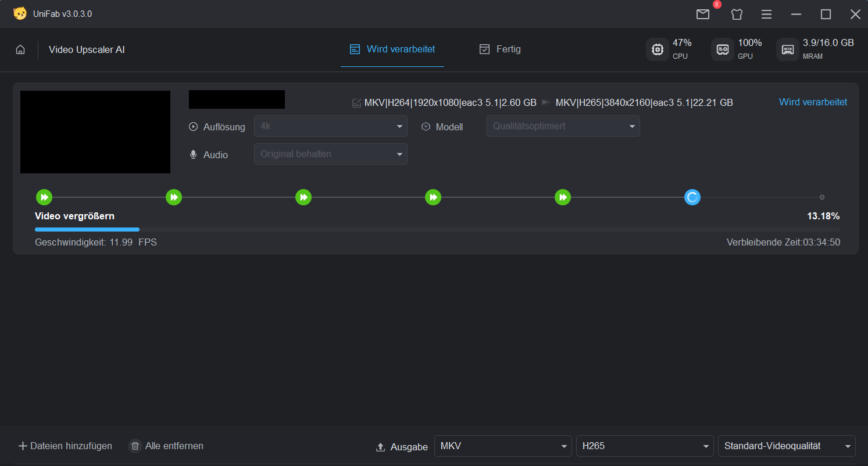
Task: Open the Modell Qualitätsoptimiert dropdown
Action: pyautogui.click(x=563, y=126)
